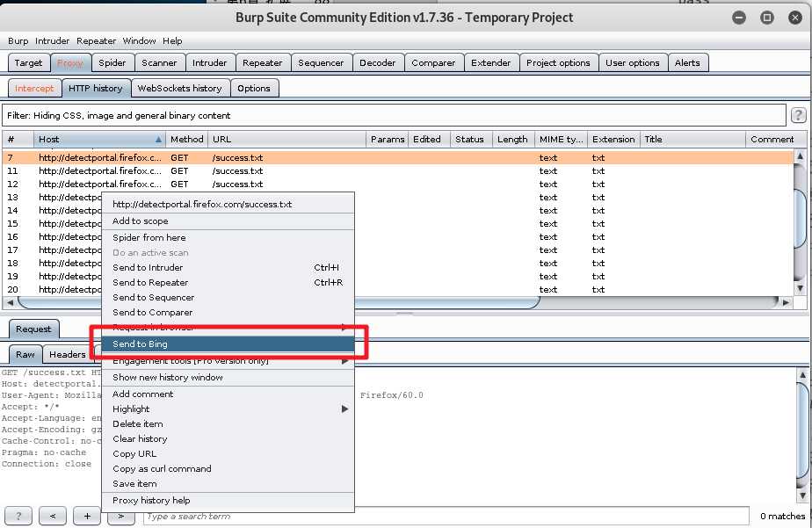Expand the Highlight submenu arrow
The height and width of the screenshot is (528, 812).
(344, 409)
